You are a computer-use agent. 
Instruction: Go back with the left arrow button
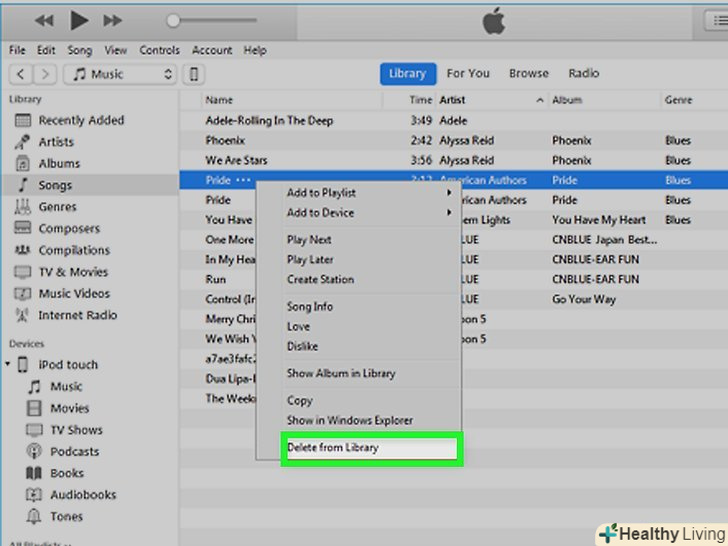(20, 74)
